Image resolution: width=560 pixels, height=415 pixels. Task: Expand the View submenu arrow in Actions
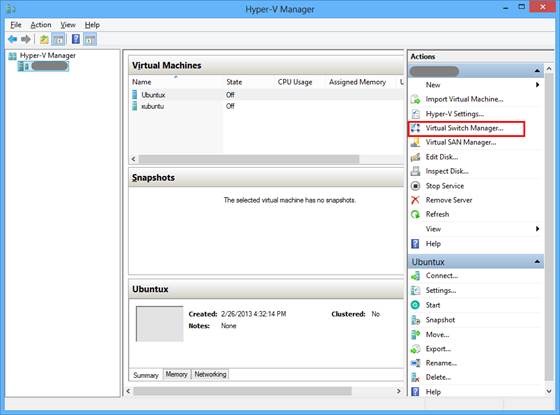[x=537, y=229]
